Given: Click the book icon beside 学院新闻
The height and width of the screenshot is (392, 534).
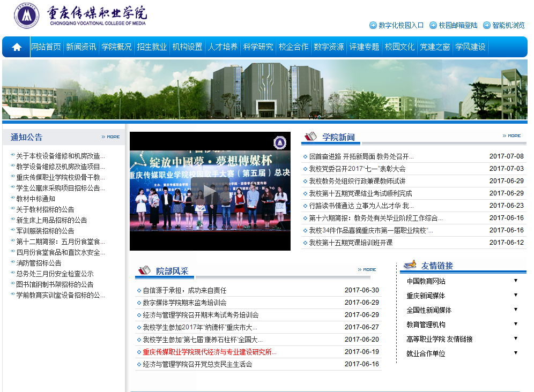Looking at the screenshot, I should 311,137.
